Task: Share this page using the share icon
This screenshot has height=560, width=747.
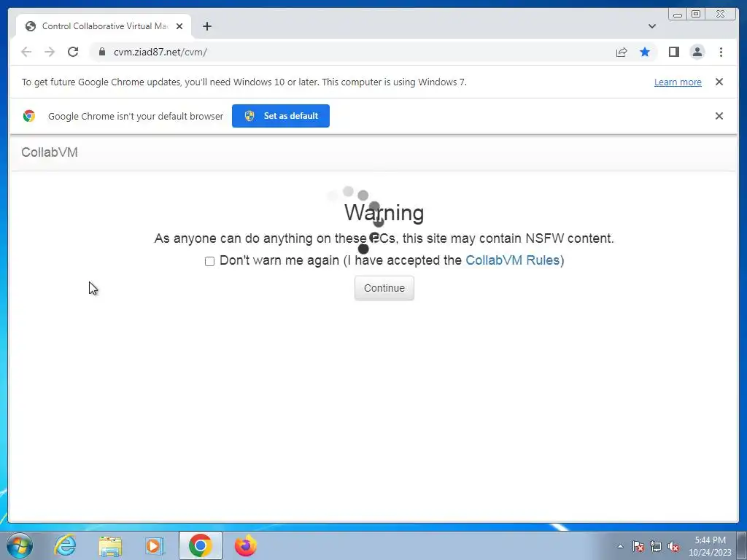Action: pyautogui.click(x=622, y=52)
